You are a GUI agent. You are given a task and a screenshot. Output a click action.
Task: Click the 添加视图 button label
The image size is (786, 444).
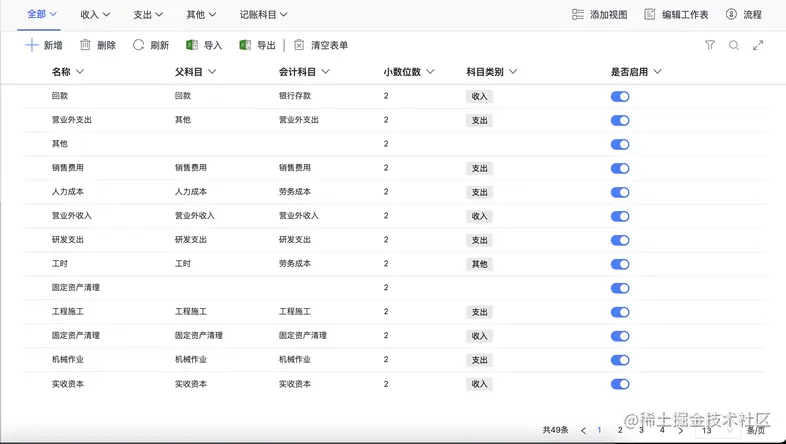609,15
